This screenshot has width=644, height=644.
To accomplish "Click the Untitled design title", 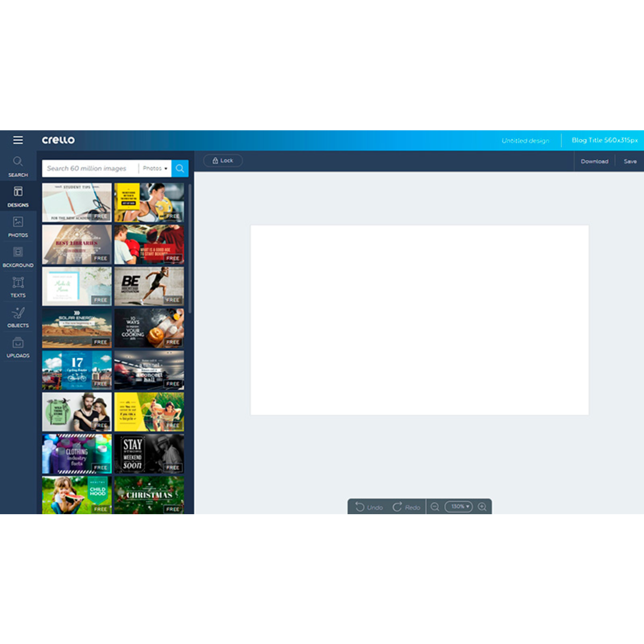I will point(525,140).
